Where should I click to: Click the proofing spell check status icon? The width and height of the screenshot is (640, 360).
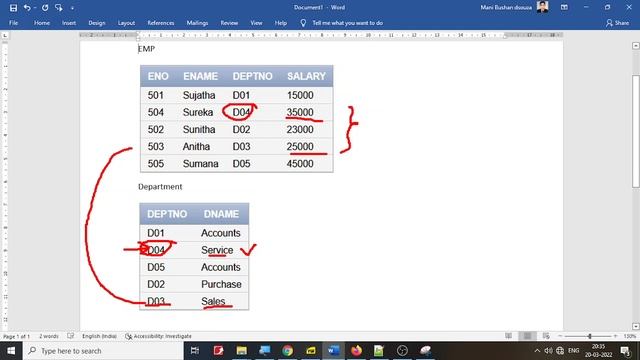pyautogui.click(x=71, y=336)
